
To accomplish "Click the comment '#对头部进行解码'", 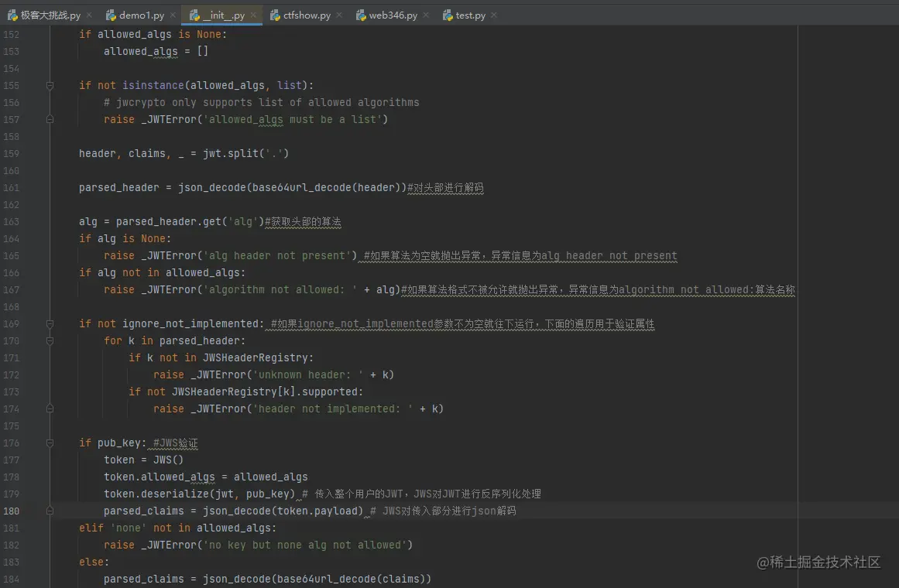I will click(x=445, y=187).
